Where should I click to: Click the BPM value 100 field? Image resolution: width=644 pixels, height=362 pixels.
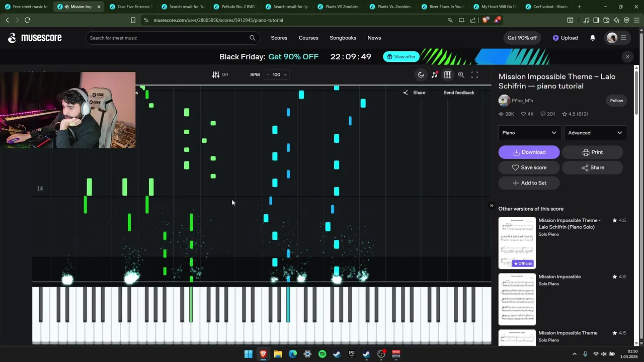[x=276, y=74]
